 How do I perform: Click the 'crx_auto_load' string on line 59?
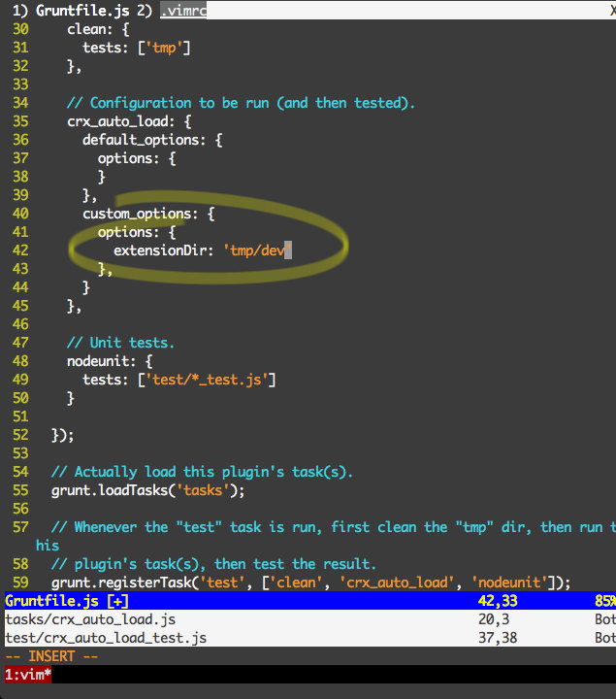397,582
